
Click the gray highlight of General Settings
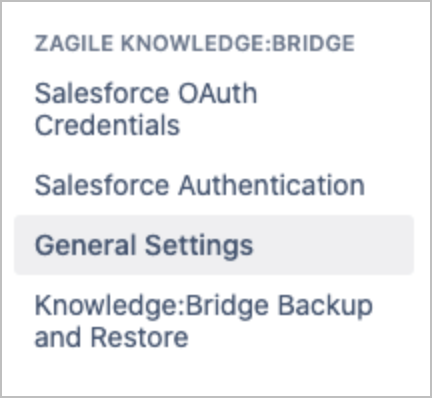click(214, 245)
